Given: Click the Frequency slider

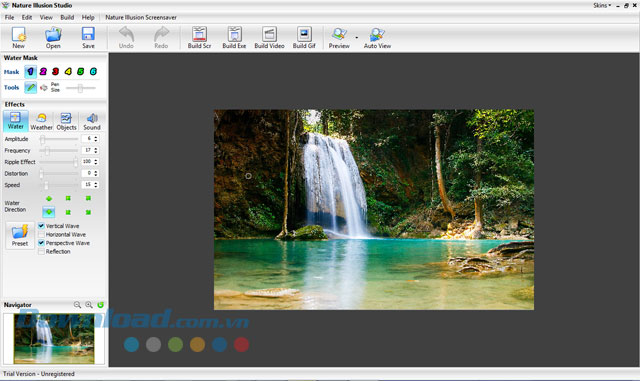Looking at the screenshot, I should [59, 150].
